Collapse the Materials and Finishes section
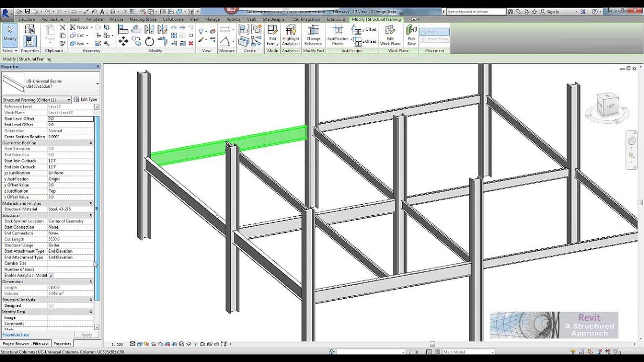Image resolution: width=644 pixels, height=362 pixels. click(91, 203)
